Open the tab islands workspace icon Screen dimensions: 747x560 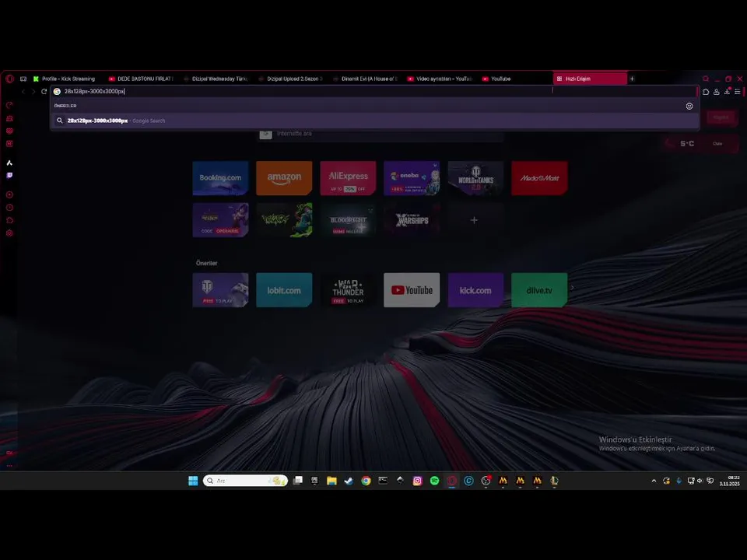[23, 79]
